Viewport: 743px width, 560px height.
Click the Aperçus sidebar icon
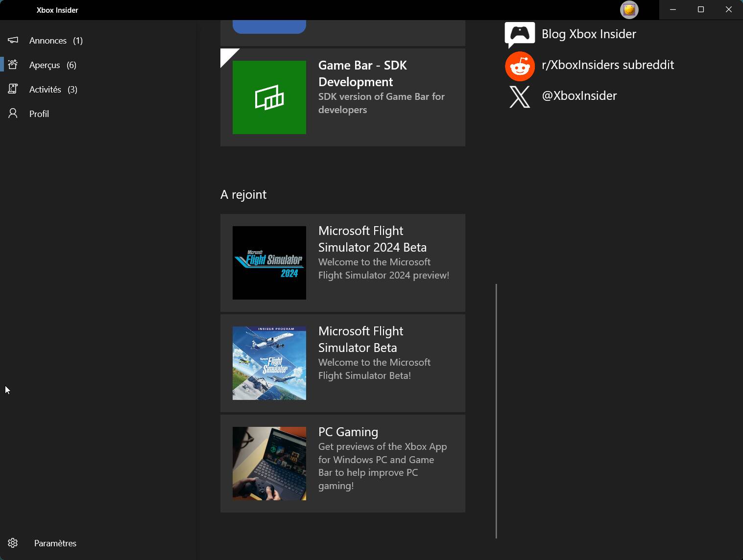(x=13, y=65)
